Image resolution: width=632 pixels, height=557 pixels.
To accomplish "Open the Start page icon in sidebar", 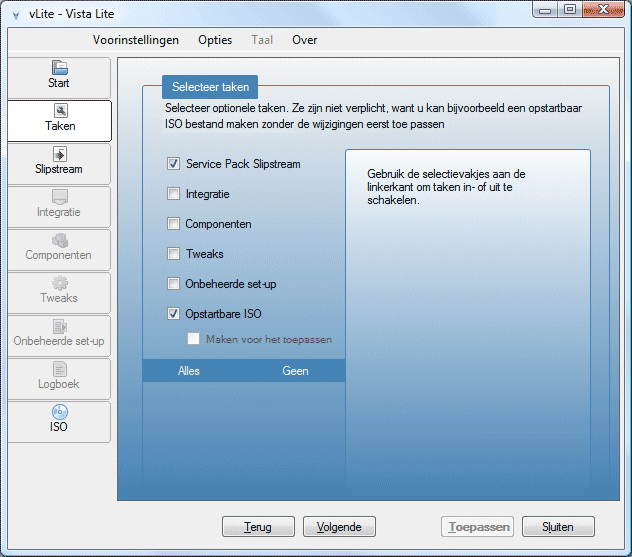I will [59, 68].
